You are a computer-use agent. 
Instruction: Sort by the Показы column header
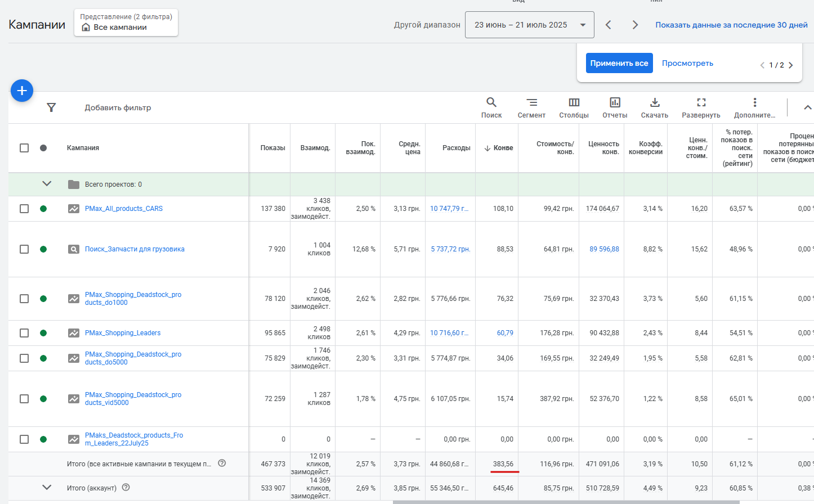click(272, 148)
